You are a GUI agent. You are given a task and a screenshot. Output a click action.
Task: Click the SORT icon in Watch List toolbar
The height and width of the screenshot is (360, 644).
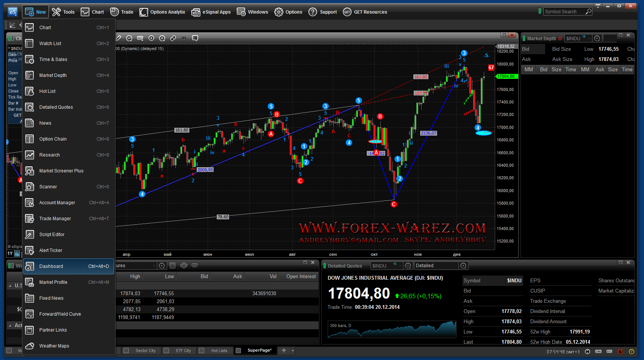point(184,266)
